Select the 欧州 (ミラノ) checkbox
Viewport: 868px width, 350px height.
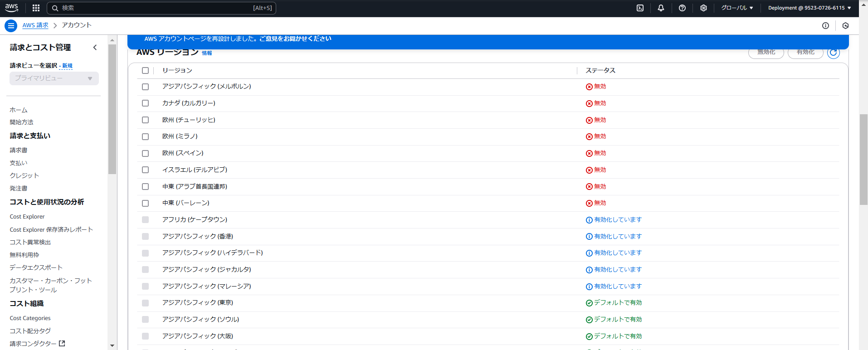pyautogui.click(x=145, y=136)
